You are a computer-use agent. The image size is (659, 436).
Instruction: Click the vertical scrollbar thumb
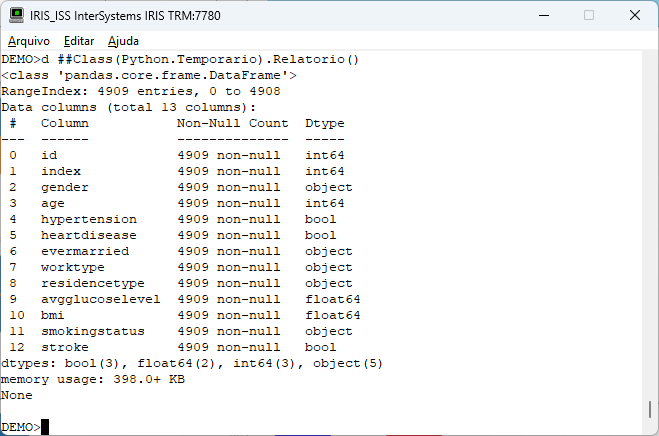click(x=650, y=409)
